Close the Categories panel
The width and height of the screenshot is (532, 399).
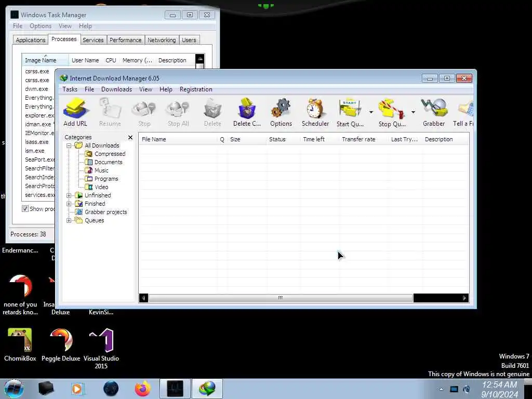pyautogui.click(x=130, y=137)
